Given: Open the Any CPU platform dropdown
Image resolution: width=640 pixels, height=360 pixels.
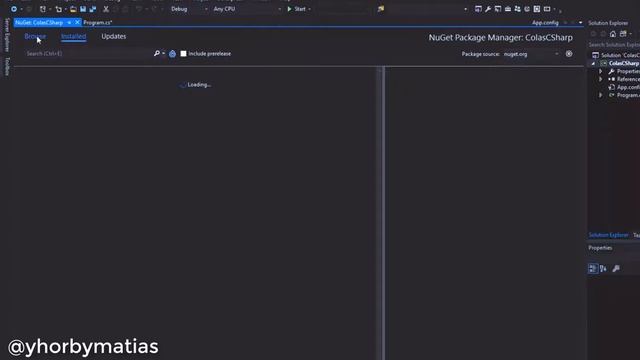Looking at the screenshot, I should 247,9.
